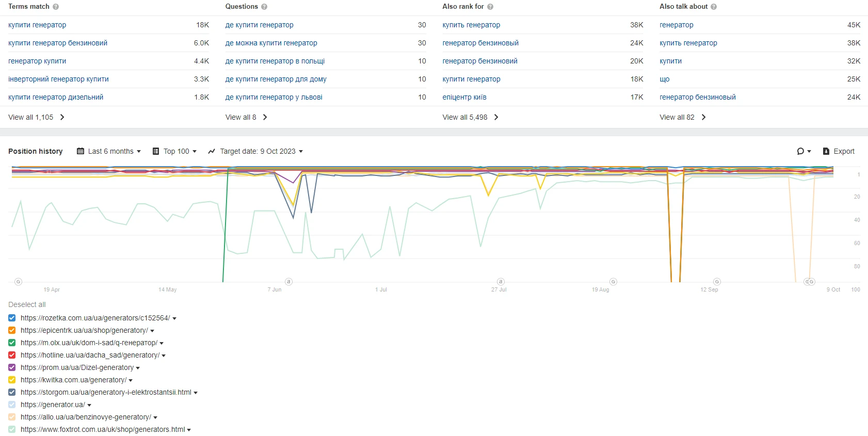Image resolution: width=868 pixels, height=436 pixels.
Task: Click View all 1,105 terms link
Action: [36, 117]
